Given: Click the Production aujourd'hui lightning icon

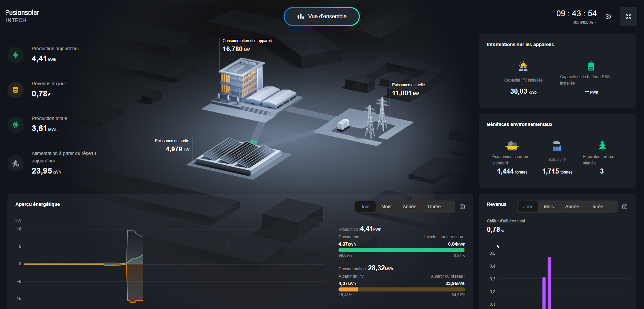Looking at the screenshot, I should (16, 55).
